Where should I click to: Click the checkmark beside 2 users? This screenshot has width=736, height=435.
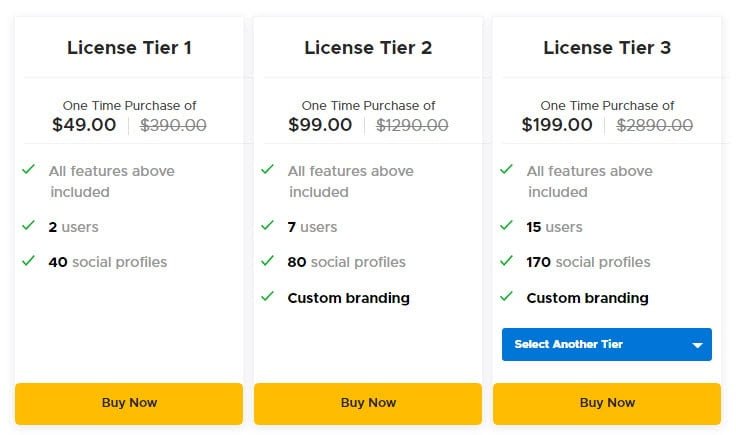point(28,226)
